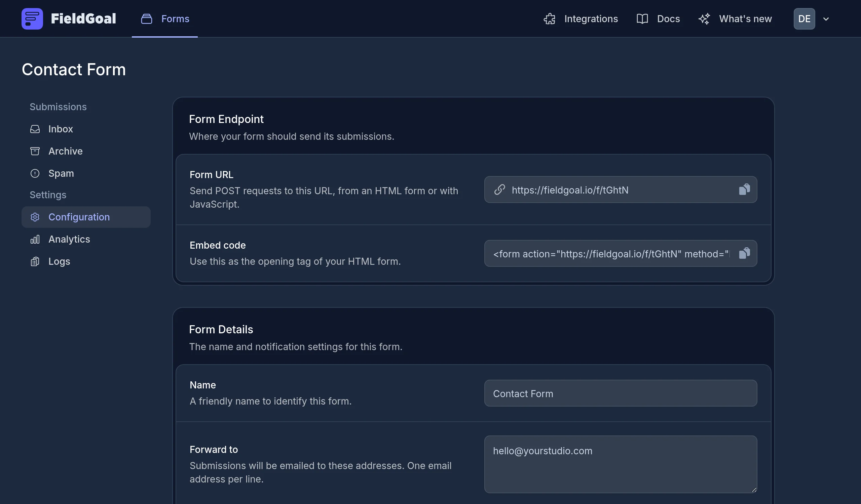The image size is (861, 504).
Task: Open What's new page
Action: [x=735, y=19]
